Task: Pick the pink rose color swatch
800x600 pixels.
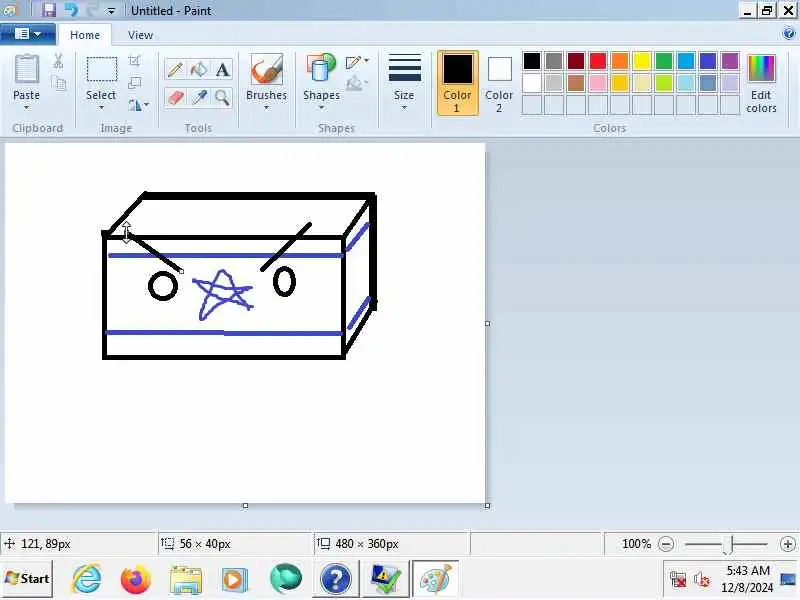Action: [x=598, y=83]
